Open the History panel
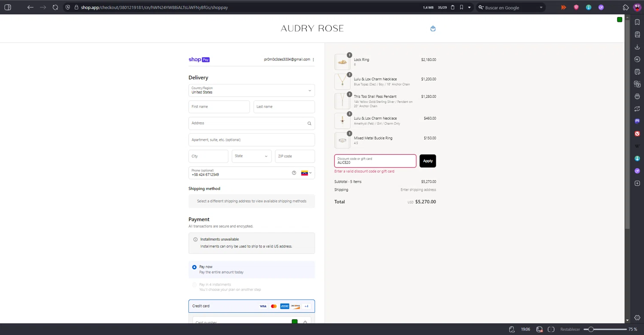 637,60
